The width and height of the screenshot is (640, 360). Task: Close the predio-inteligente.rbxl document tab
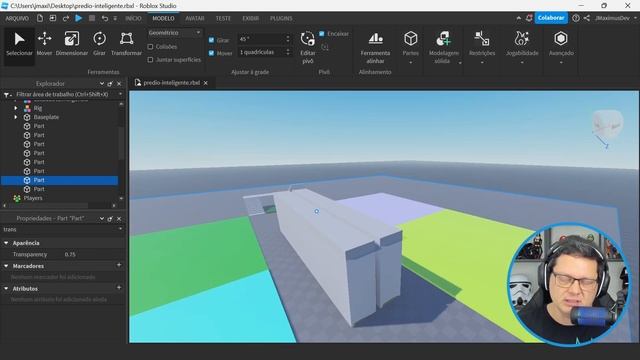206,83
